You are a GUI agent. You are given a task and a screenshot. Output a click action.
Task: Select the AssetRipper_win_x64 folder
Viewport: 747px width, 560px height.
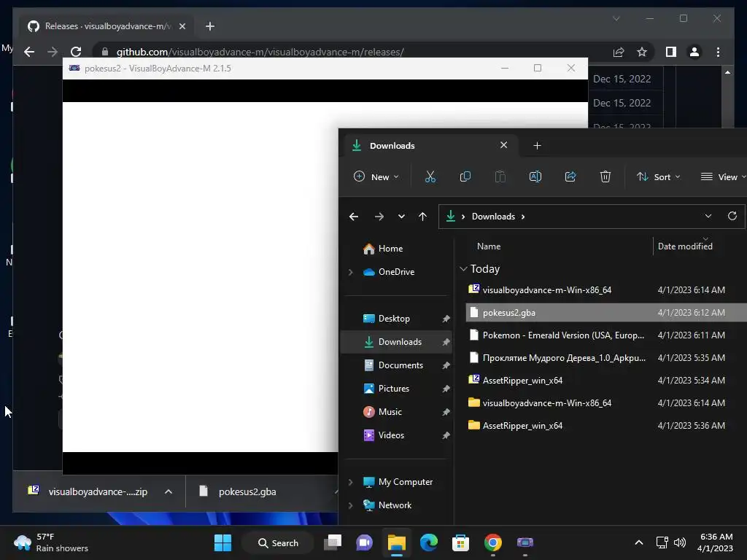point(606,426)
